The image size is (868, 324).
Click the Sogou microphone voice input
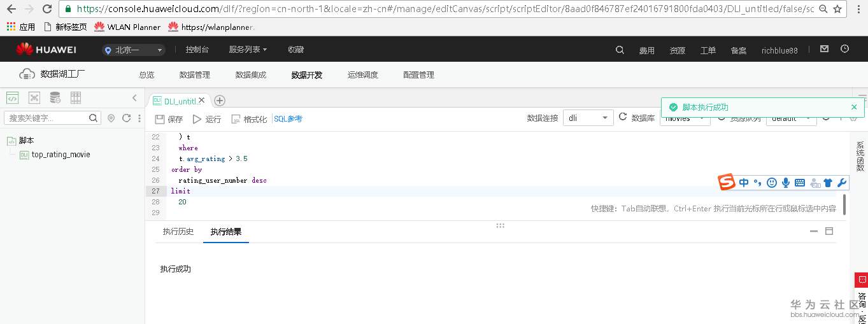coord(786,183)
